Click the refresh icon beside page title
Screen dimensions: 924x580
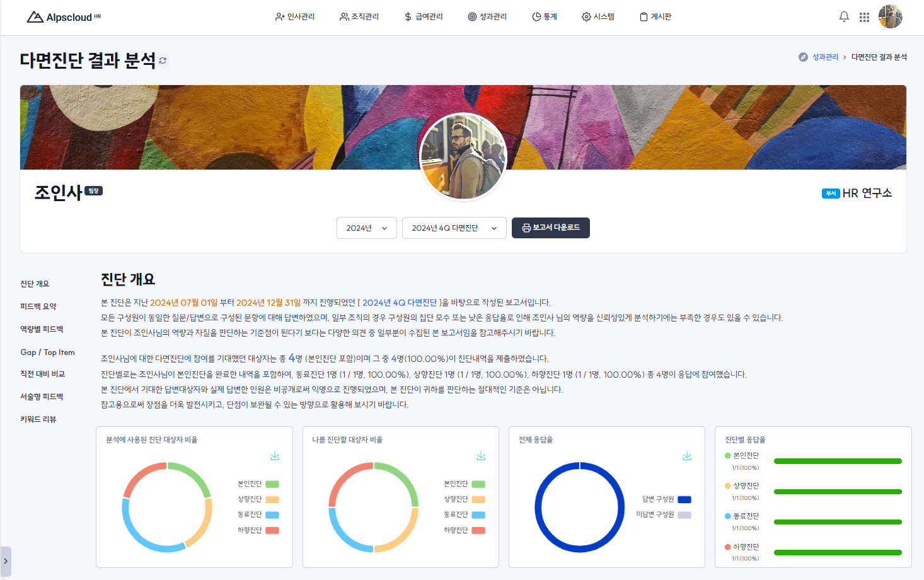point(163,61)
